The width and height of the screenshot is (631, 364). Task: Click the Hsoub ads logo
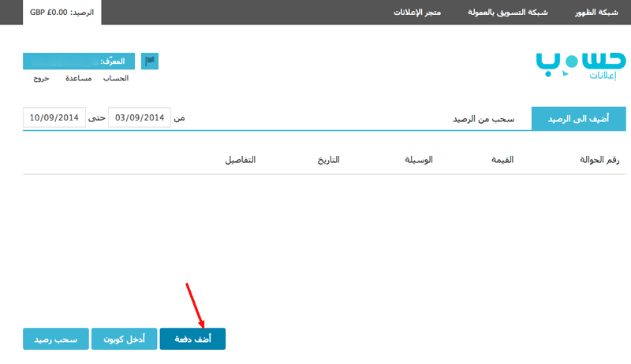coord(581,66)
